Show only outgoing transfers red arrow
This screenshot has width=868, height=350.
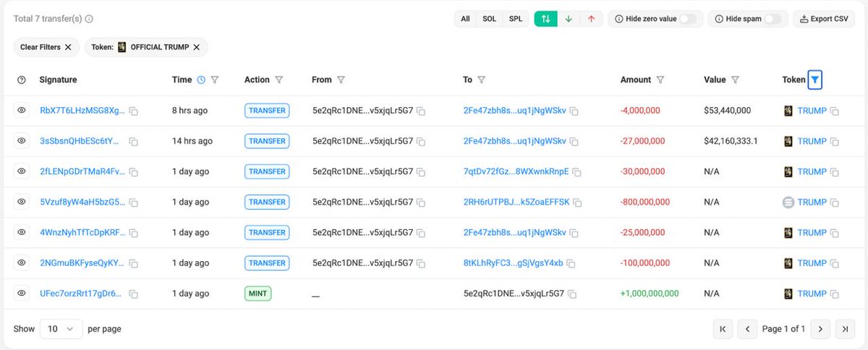coord(591,19)
